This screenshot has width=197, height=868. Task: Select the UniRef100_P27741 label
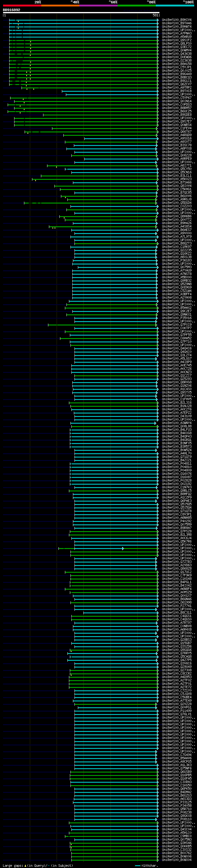coord(176,606)
